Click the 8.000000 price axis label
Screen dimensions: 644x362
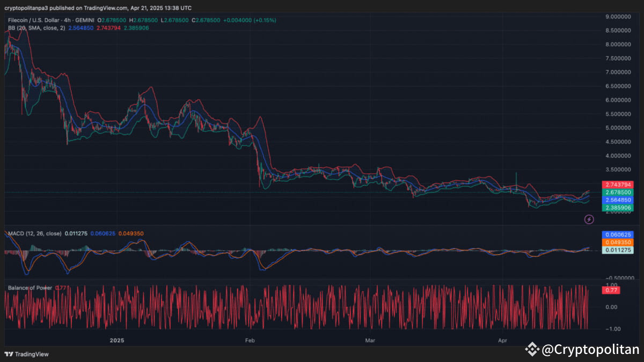(618, 45)
